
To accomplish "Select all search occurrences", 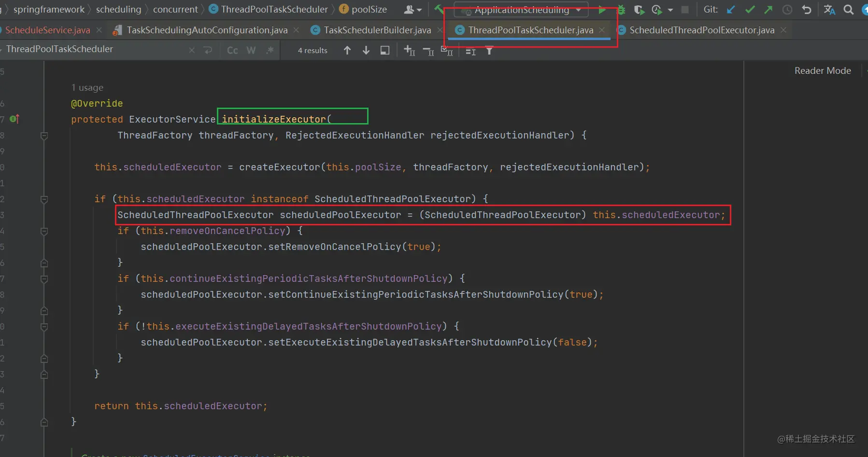I will 447,51.
